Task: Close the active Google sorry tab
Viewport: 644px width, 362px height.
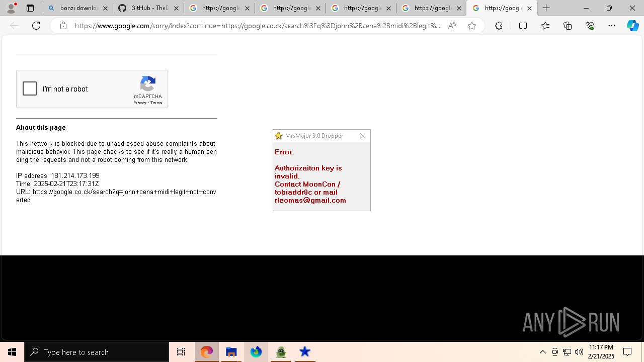Action: pyautogui.click(x=529, y=8)
